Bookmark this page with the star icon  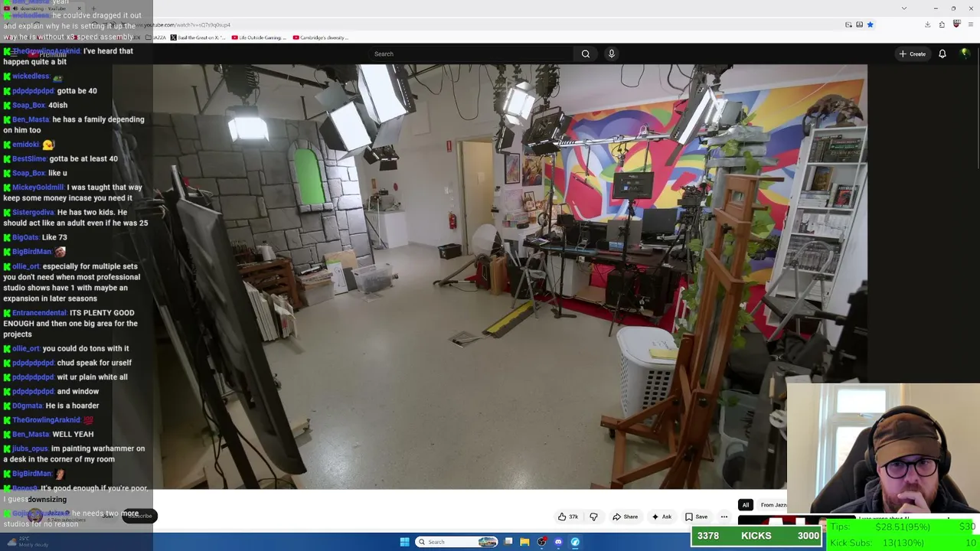click(870, 24)
